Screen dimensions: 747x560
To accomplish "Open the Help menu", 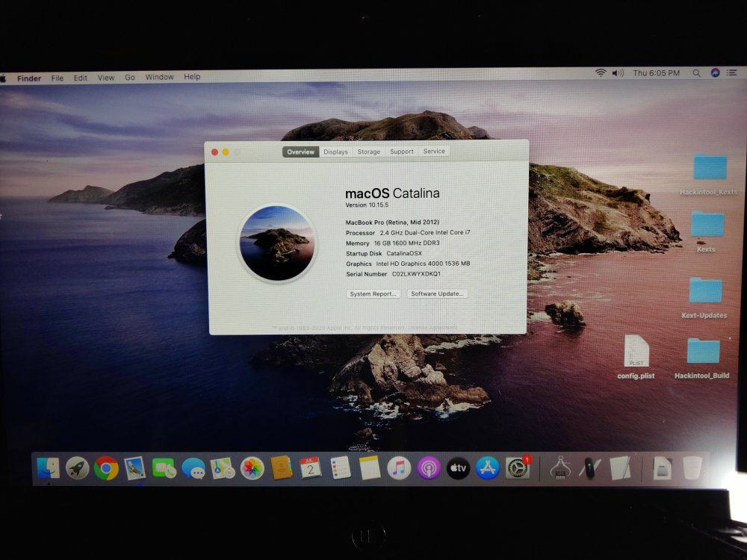I will pyautogui.click(x=192, y=76).
